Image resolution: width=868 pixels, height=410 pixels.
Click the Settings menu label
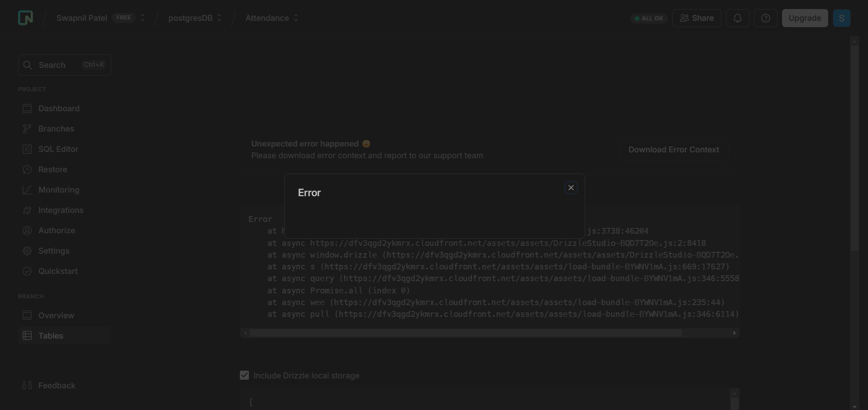(x=54, y=251)
